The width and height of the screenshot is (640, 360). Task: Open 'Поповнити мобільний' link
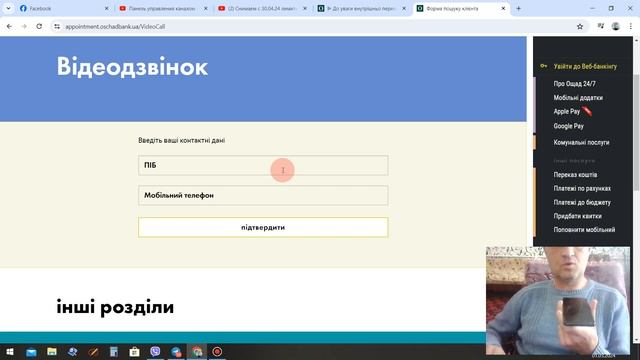pyautogui.click(x=584, y=230)
